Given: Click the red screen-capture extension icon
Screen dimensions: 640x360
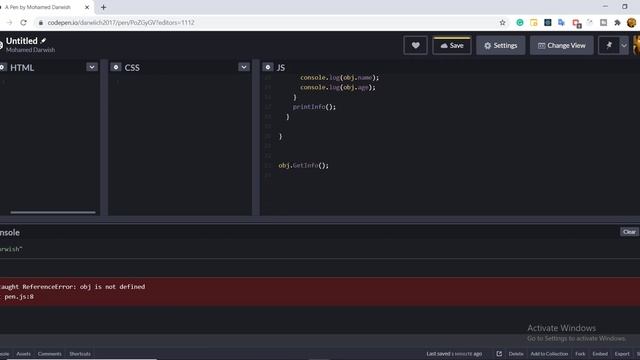Looking at the screenshot, I should (576, 24).
